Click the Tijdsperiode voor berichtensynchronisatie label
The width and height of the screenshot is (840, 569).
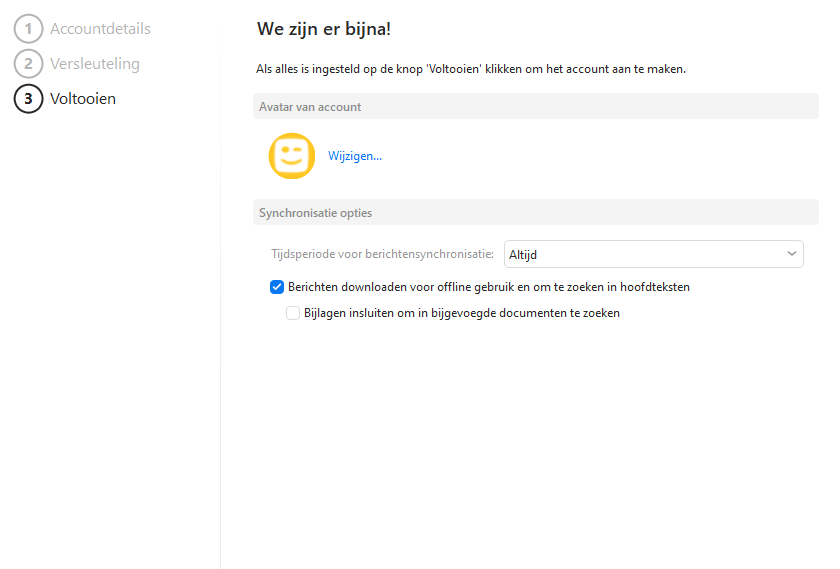pyautogui.click(x=384, y=254)
